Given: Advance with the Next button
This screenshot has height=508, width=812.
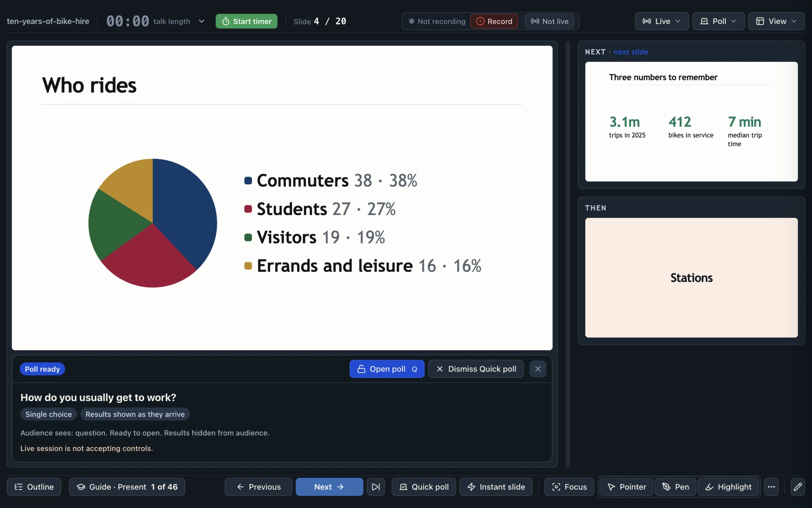Looking at the screenshot, I should coord(329,487).
